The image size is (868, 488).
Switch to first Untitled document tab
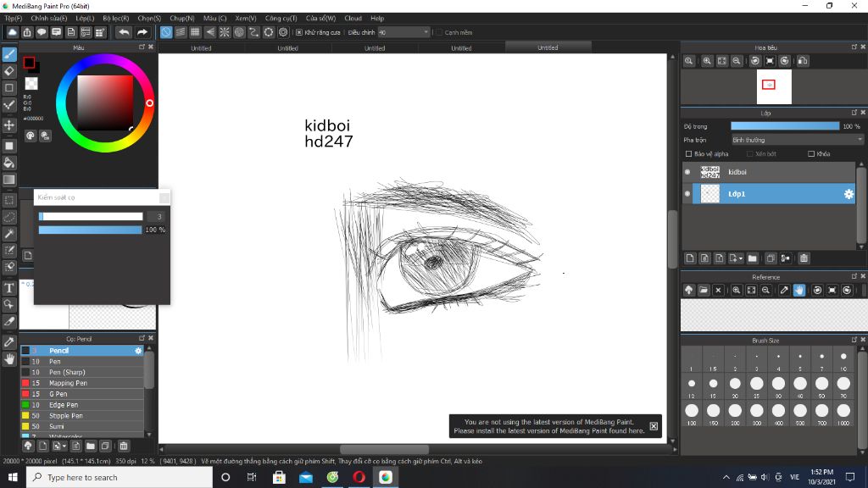coord(201,48)
